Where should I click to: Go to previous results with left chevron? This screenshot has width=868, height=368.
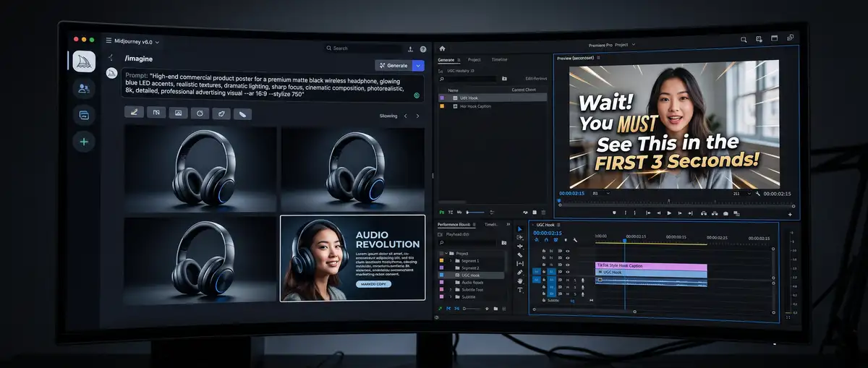point(406,116)
